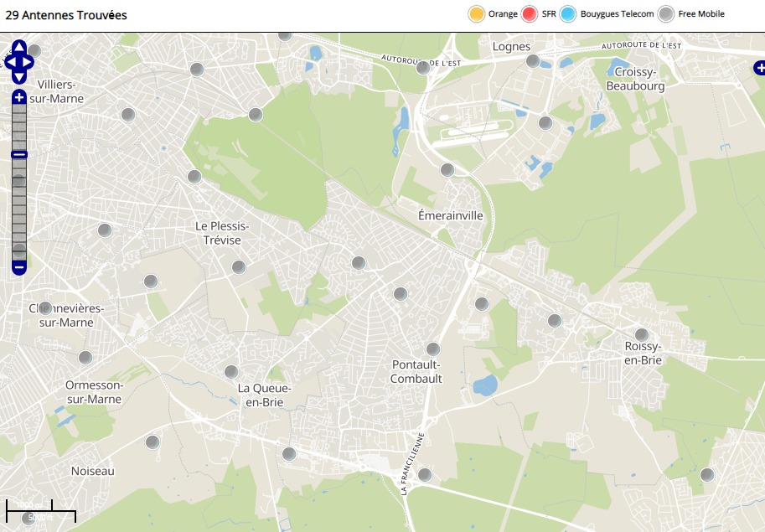This screenshot has height=532, width=765.
Task: Expand the layer switcher plus at right edge
Action: point(758,69)
